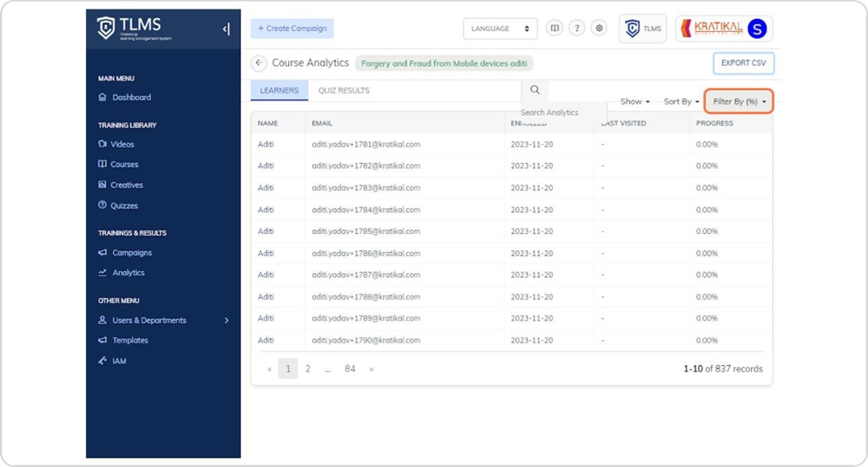Click email aditi.yadav+1786@kratikal.com

(365, 253)
